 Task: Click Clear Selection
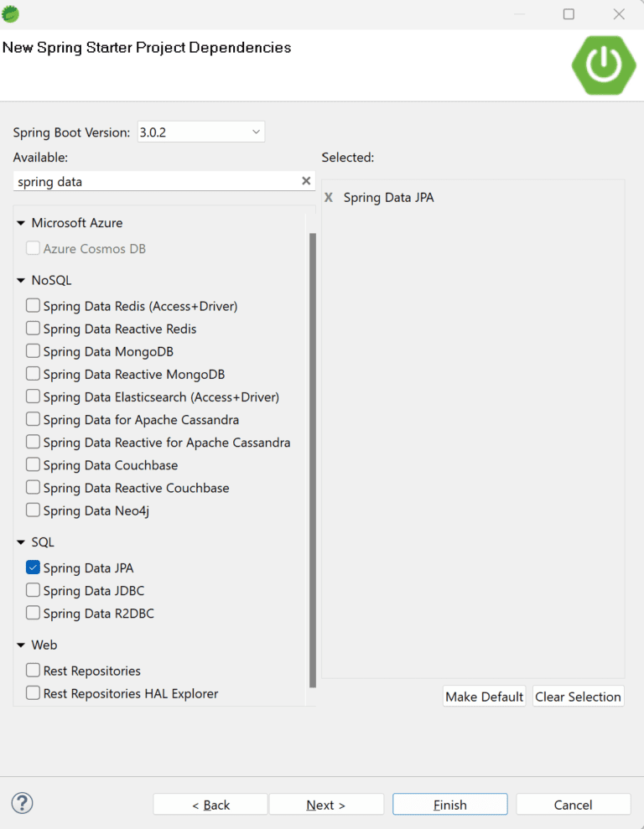(x=578, y=696)
